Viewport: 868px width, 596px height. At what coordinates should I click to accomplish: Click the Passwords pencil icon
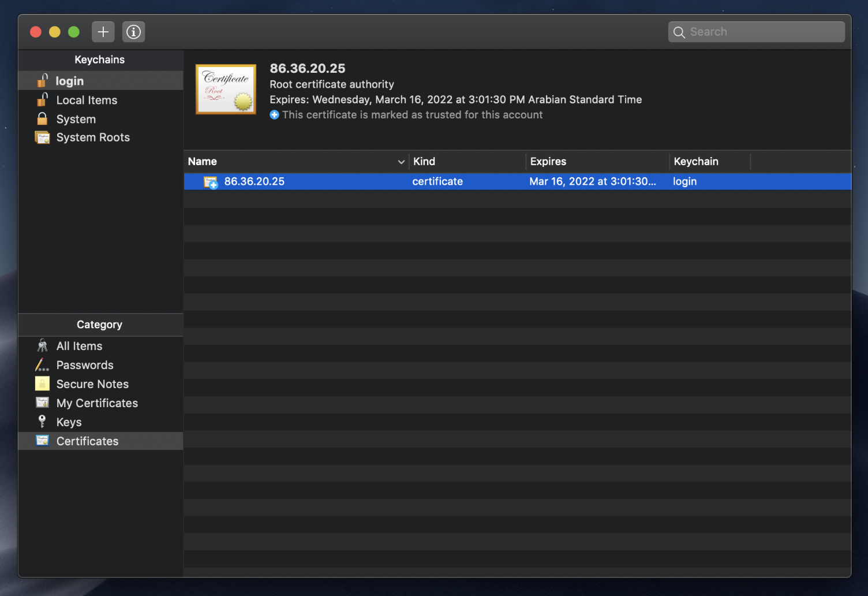(42, 364)
